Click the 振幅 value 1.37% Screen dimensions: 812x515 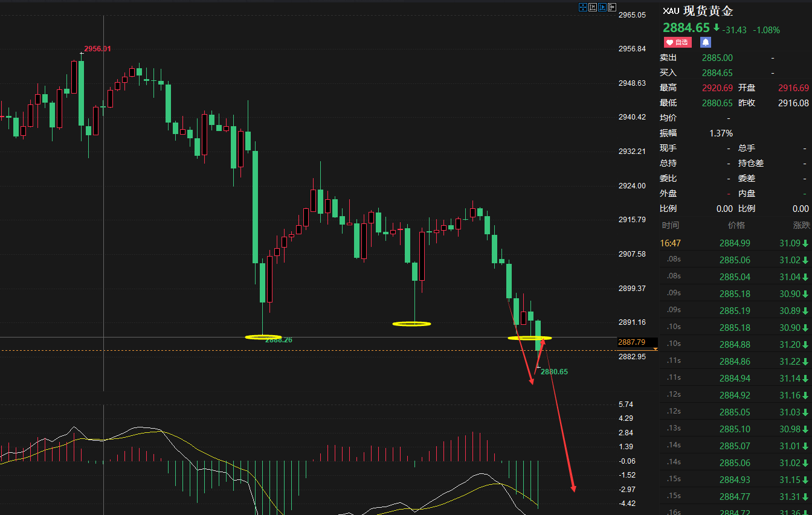coord(721,133)
